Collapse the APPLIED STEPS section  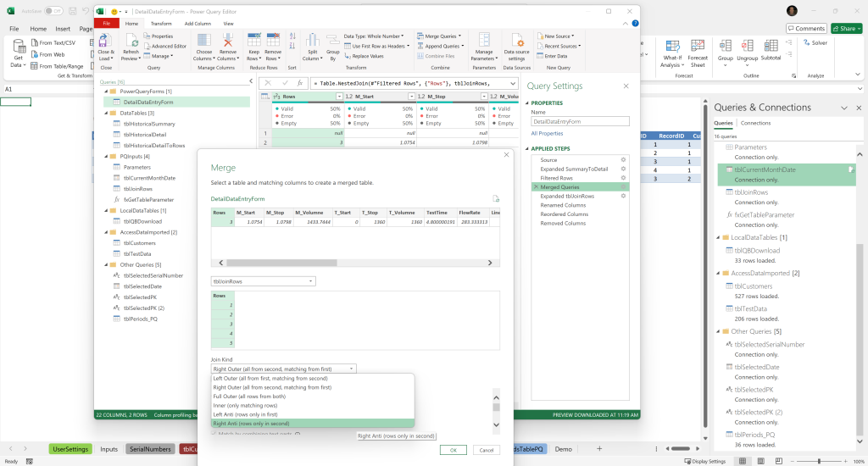tap(527, 149)
